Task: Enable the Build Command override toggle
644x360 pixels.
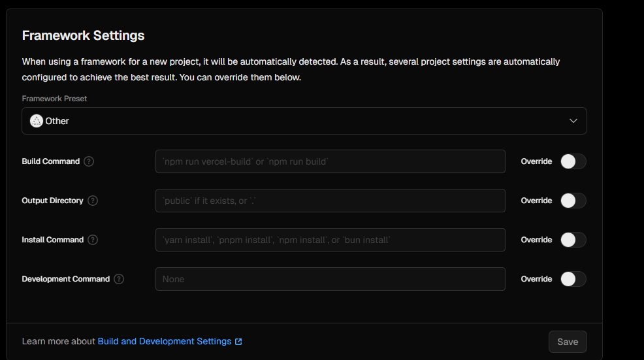Action: click(573, 161)
